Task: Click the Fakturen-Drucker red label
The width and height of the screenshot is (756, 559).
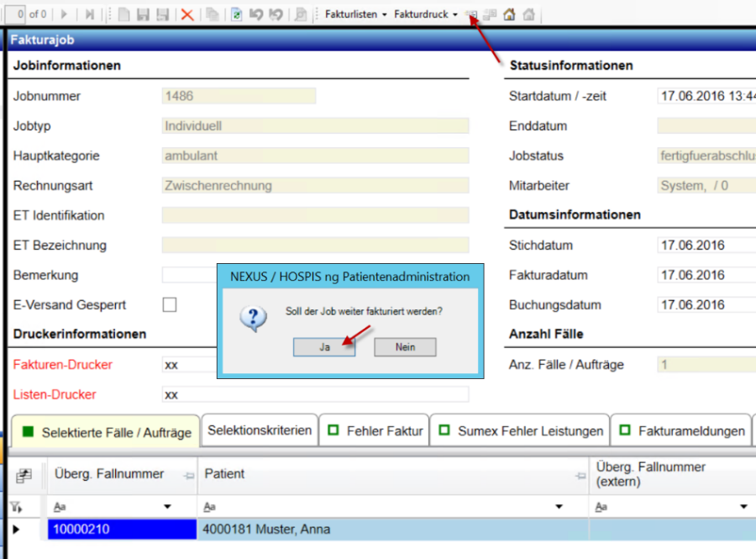Action: tap(63, 365)
